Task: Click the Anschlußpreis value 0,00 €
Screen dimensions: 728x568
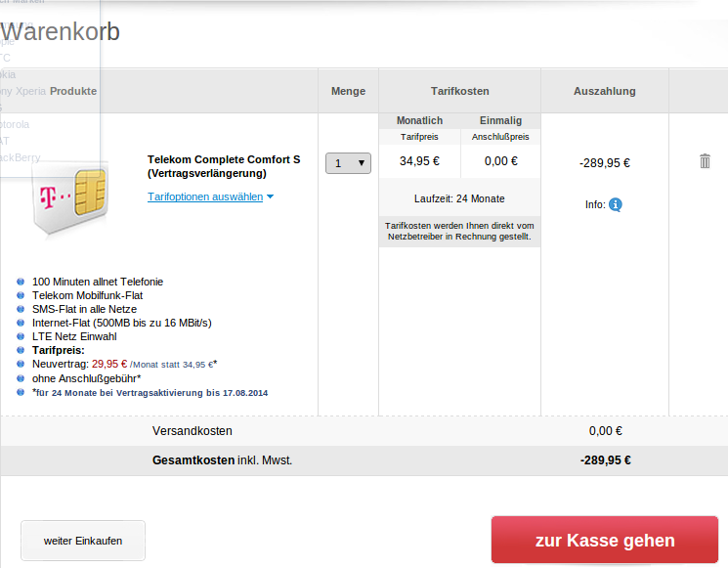Action: [501, 161]
